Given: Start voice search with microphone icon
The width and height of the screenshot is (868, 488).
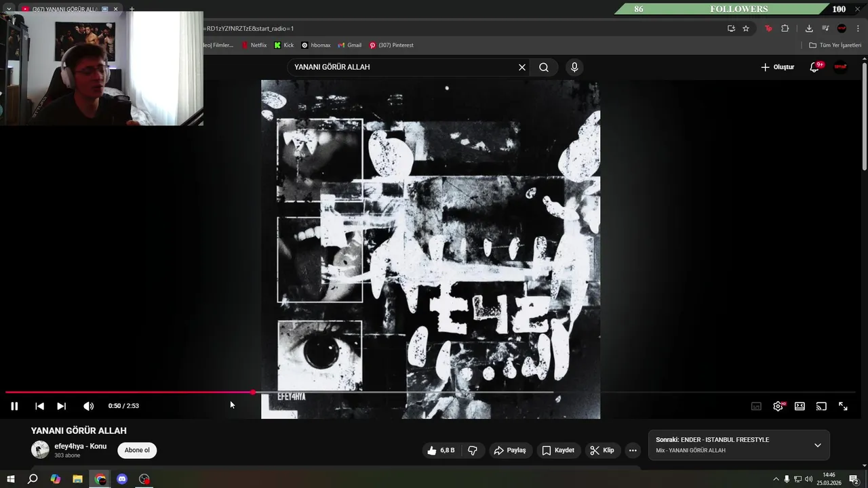Looking at the screenshot, I should coord(574,67).
